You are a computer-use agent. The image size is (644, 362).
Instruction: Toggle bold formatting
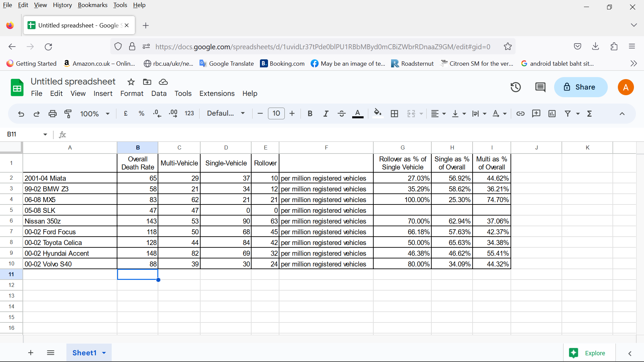(x=310, y=114)
